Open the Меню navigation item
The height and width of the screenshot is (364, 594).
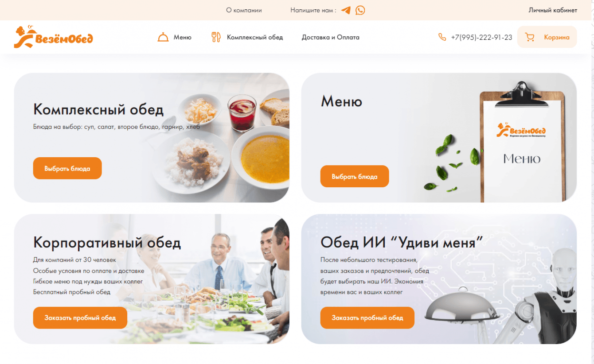pyautogui.click(x=183, y=37)
